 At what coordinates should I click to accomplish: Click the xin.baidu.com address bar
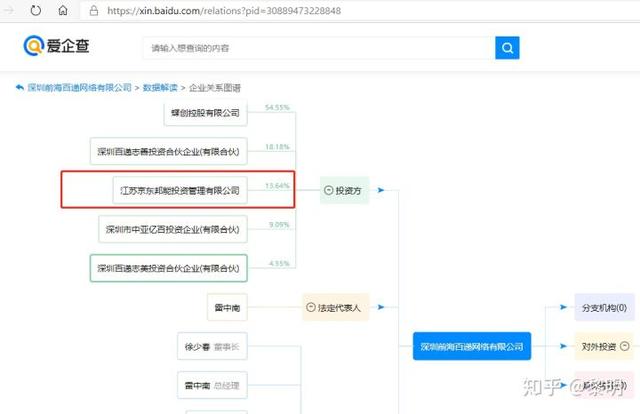[x=359, y=11]
